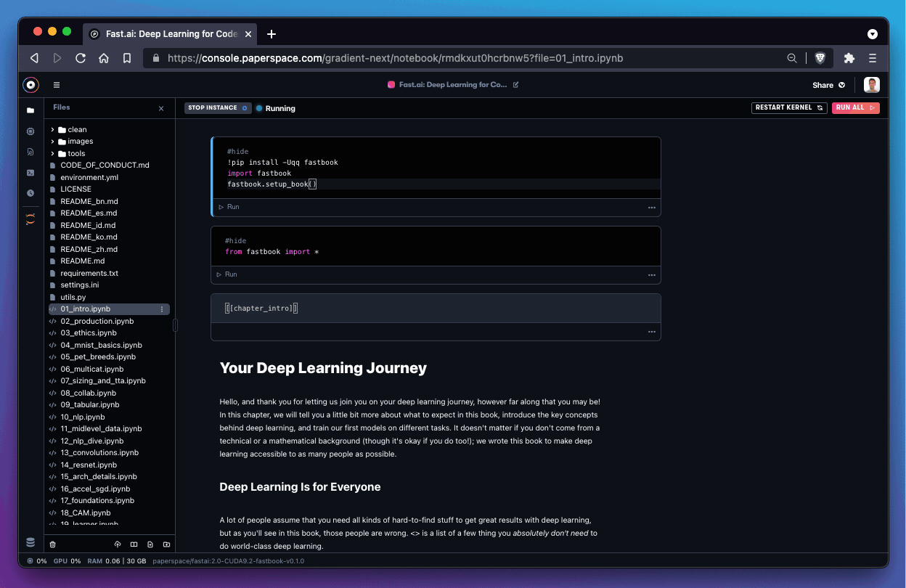Image resolution: width=906 pixels, height=588 pixels.
Task: Open README_ko.md file
Action: click(89, 237)
